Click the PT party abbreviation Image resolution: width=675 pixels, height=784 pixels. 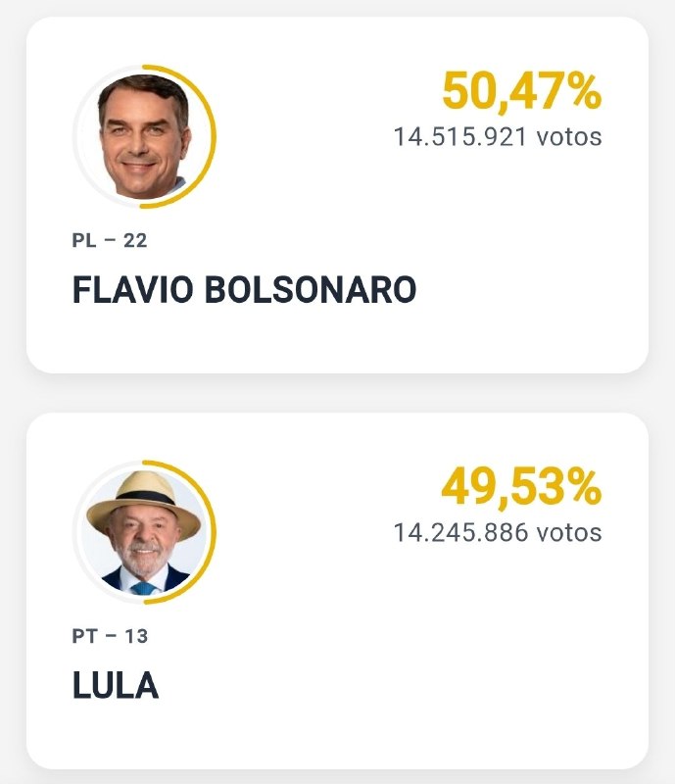tap(84, 636)
